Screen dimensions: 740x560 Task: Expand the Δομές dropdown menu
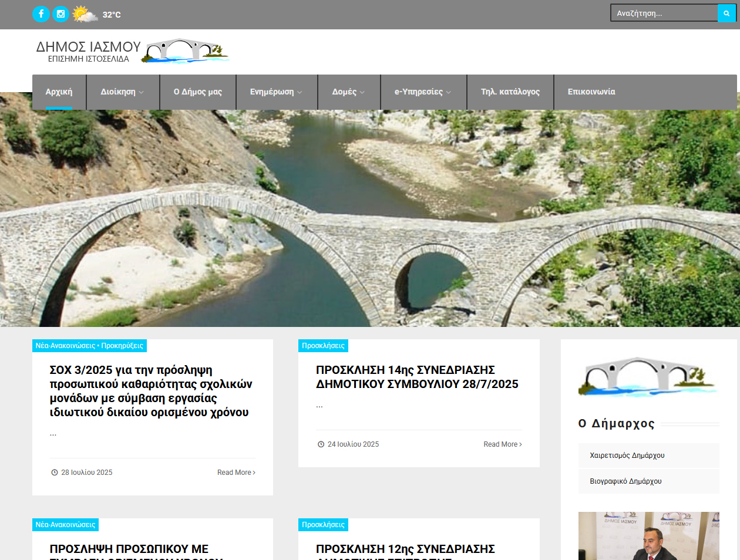tap(349, 92)
